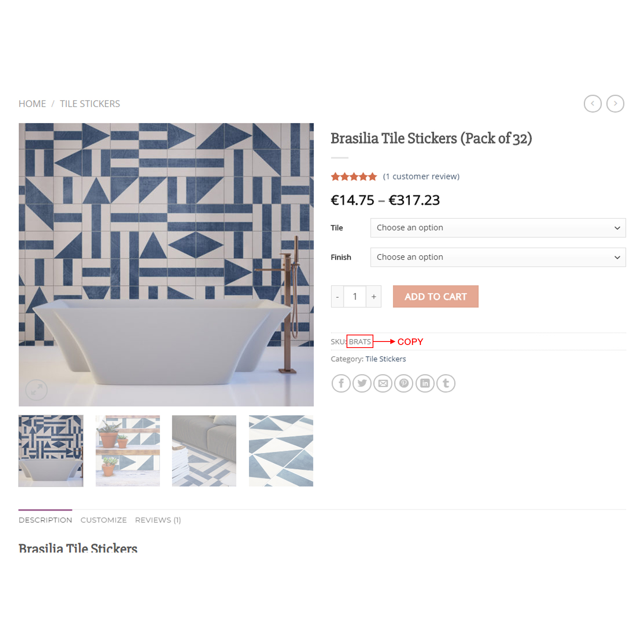
Task: Select potted plants thumbnail image
Action: 127,451
